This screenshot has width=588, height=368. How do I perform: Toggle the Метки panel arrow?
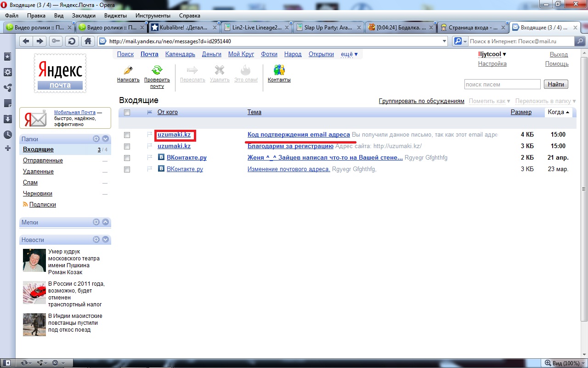coord(106,222)
